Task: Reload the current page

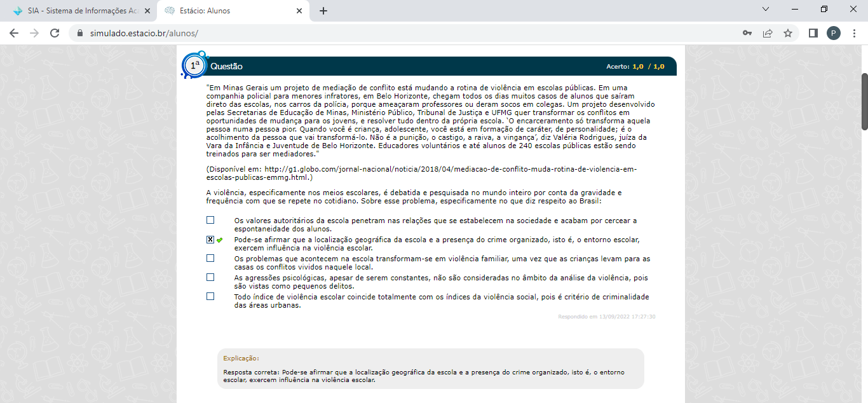Action: (55, 33)
